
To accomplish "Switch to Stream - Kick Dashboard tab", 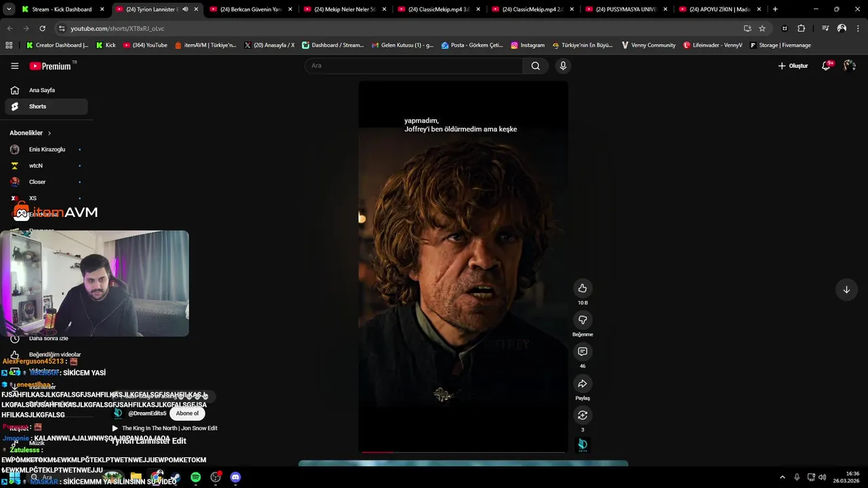I will 61,9.
